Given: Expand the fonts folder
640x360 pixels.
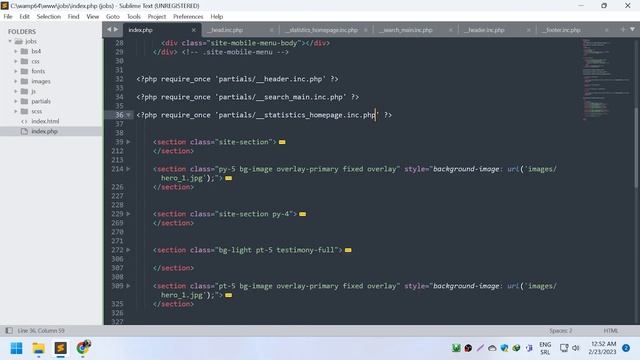Looking at the screenshot, I should tap(16, 71).
